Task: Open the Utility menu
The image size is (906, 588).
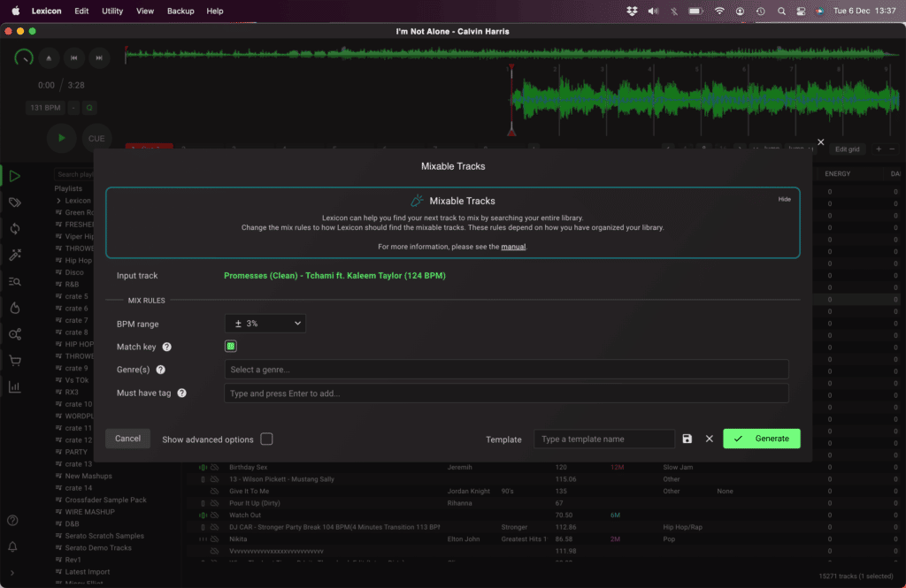Action: 112,11
